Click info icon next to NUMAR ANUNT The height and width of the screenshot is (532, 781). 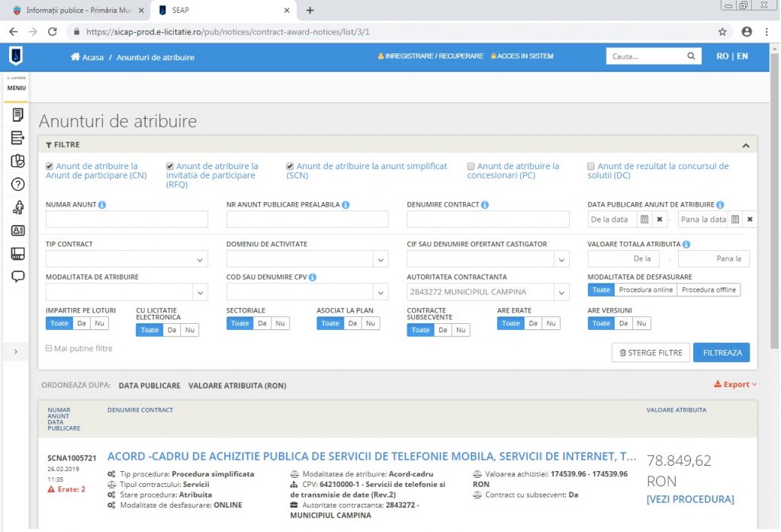(x=102, y=205)
